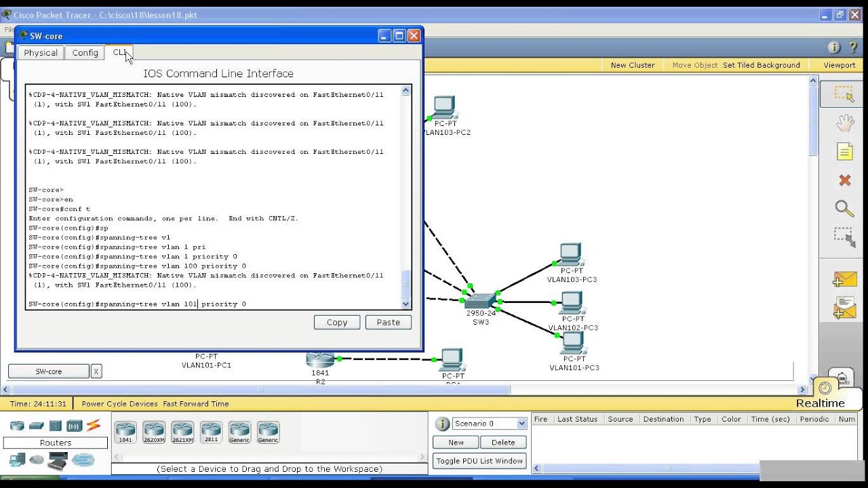Click Set Tiled Background
The width and height of the screenshot is (868, 488).
pyautogui.click(x=762, y=65)
